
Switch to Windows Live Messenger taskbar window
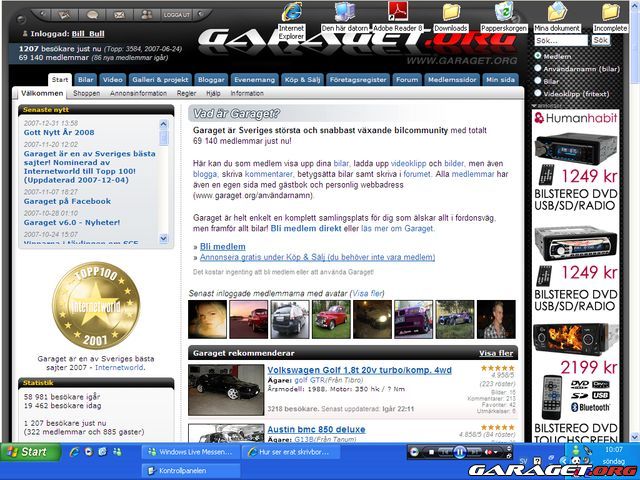coord(191,452)
